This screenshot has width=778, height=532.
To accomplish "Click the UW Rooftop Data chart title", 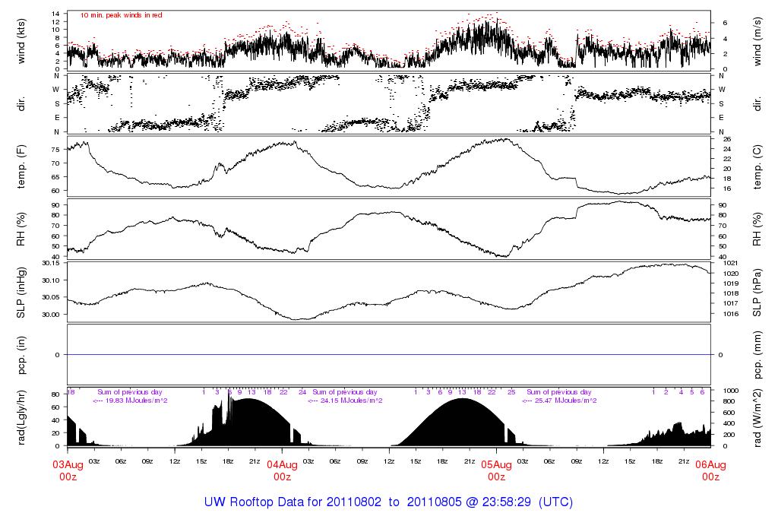I will point(388,502).
